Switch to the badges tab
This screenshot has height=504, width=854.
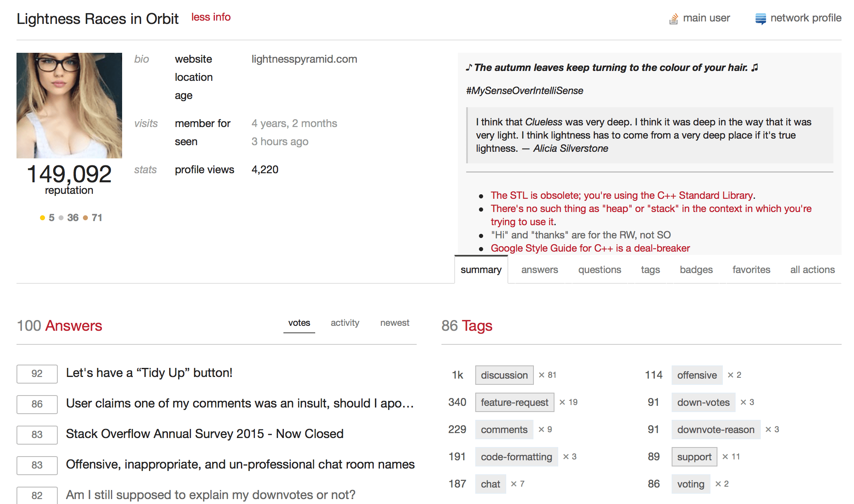pyautogui.click(x=696, y=270)
